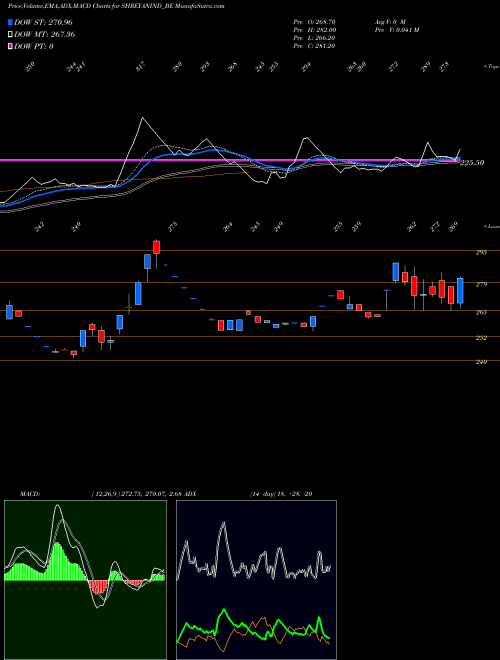Click the 279 price level label
This screenshot has width=500, height=660.
(x=481, y=285)
